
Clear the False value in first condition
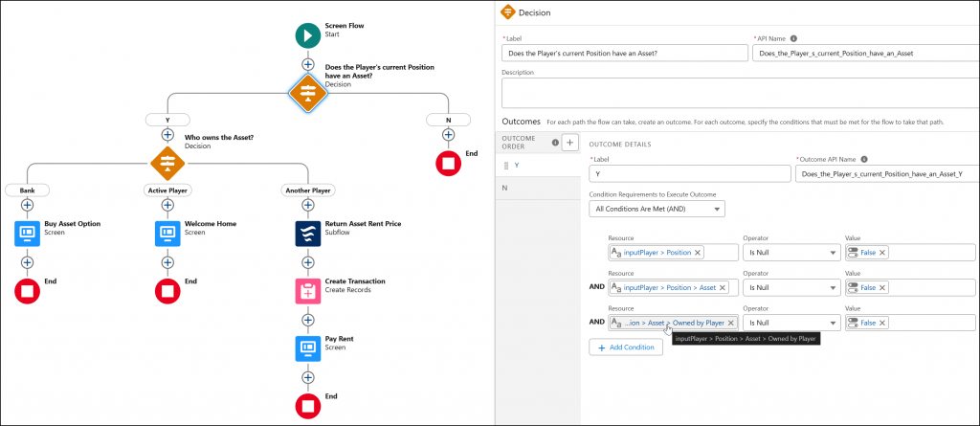click(881, 253)
